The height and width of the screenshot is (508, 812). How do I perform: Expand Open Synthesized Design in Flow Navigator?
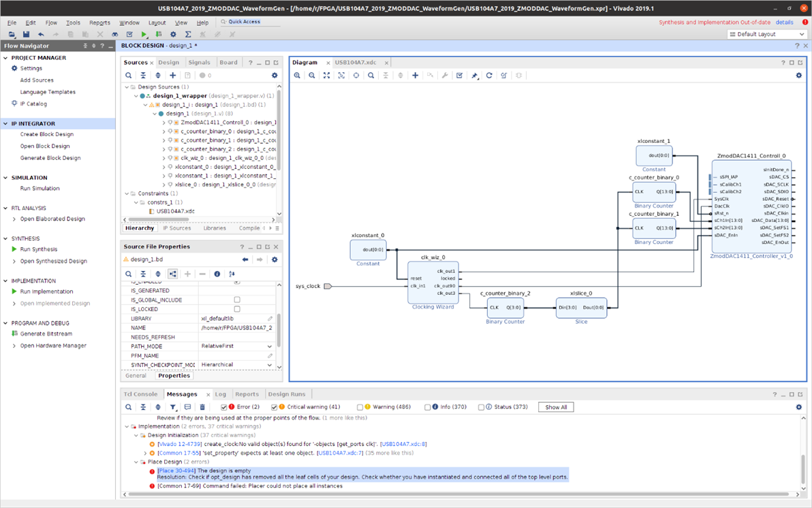14,261
